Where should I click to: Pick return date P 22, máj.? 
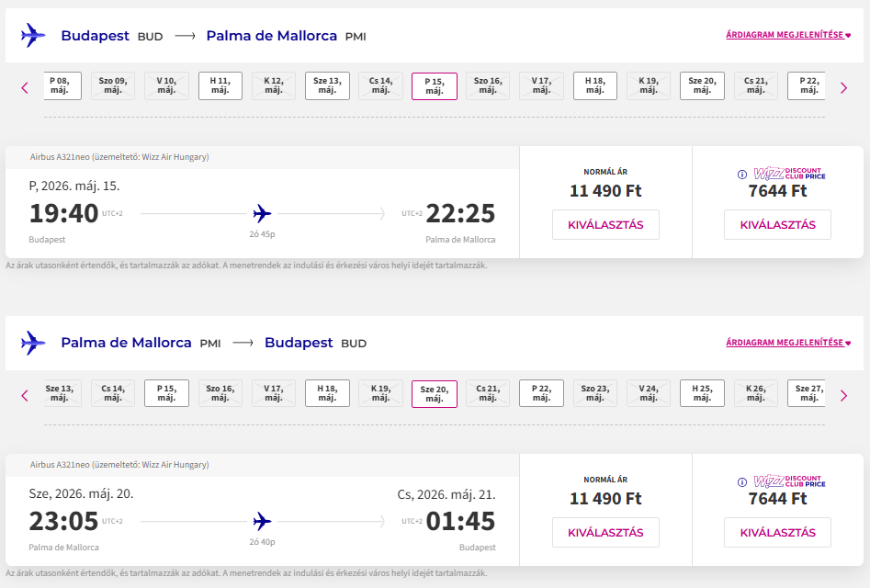[541, 393]
